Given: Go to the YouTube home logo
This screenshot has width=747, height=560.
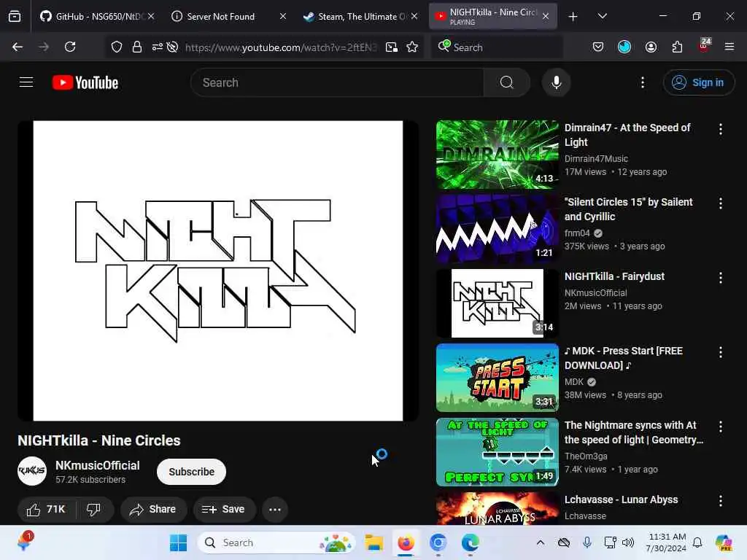Looking at the screenshot, I should coord(85,82).
